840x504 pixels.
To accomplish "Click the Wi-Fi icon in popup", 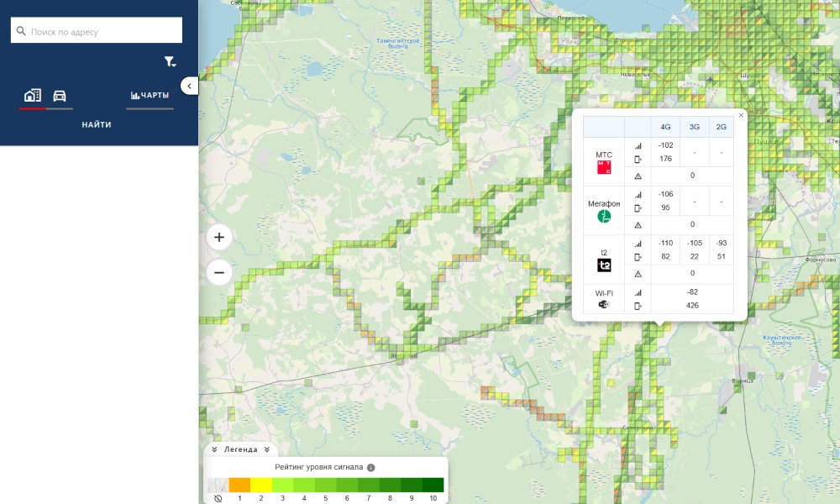I will [x=604, y=304].
